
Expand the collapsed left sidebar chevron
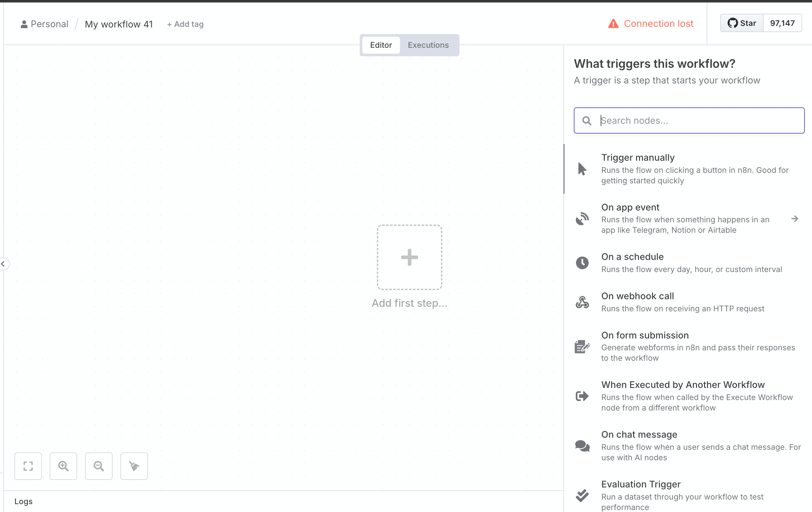pyautogui.click(x=3, y=264)
